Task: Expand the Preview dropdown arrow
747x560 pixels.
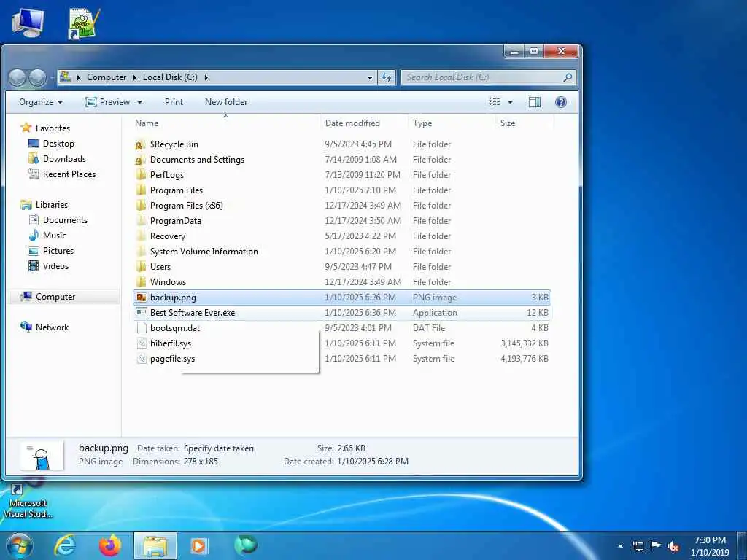Action: pyautogui.click(x=139, y=102)
